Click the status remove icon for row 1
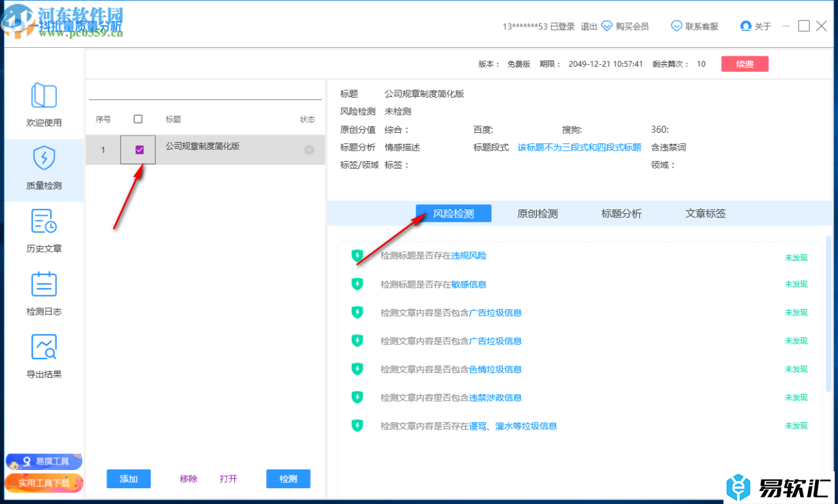Image resolution: width=838 pixels, height=504 pixels. (x=309, y=150)
